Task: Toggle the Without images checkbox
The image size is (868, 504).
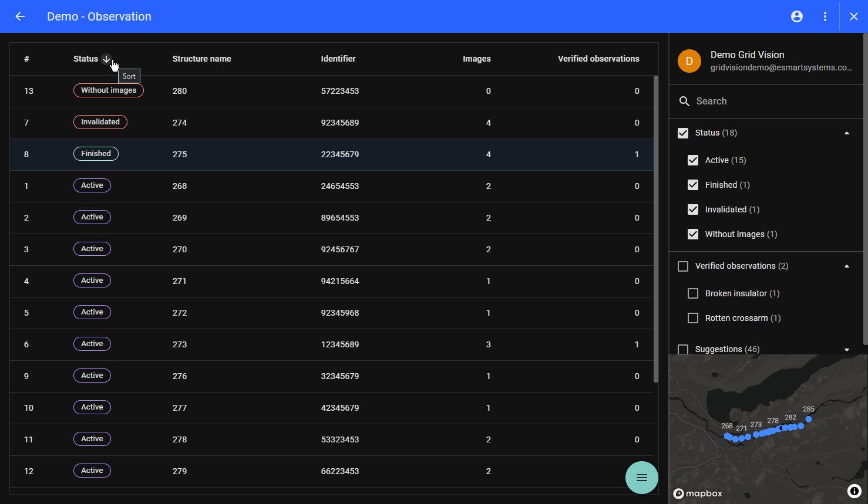Action: [x=693, y=234]
